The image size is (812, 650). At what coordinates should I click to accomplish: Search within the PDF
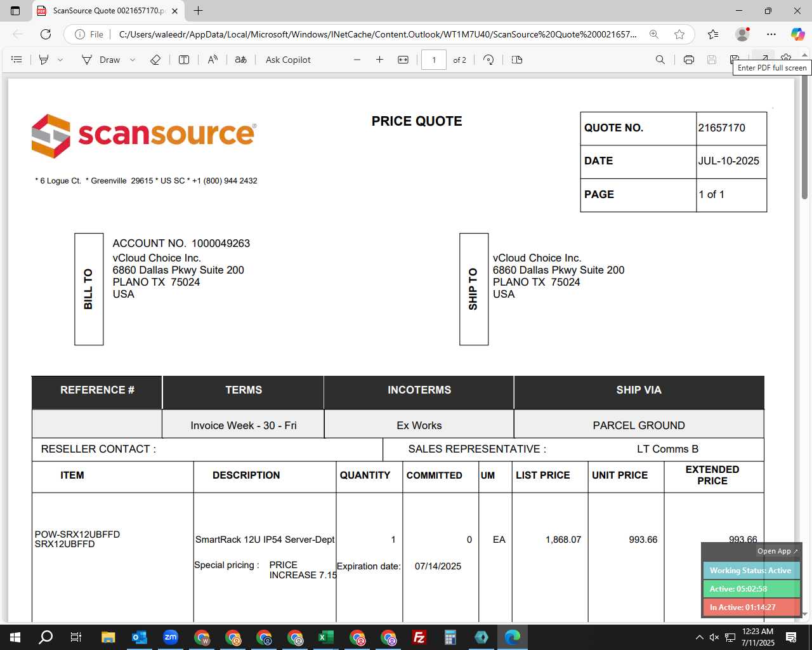660,60
